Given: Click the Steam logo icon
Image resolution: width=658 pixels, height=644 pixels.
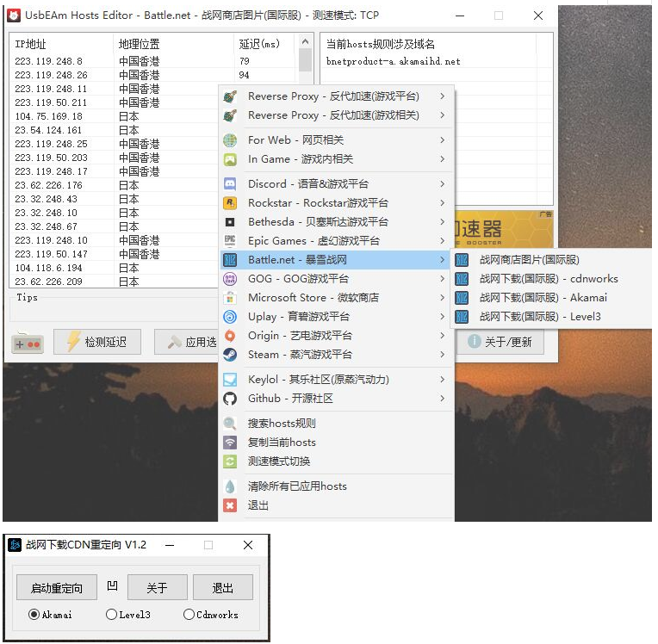Looking at the screenshot, I should pos(230,355).
